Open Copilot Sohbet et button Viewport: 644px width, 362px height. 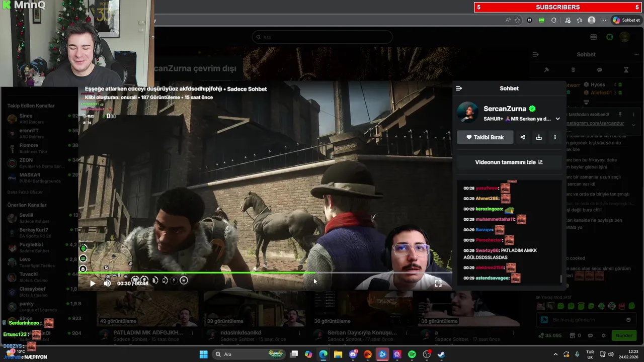(x=626, y=20)
